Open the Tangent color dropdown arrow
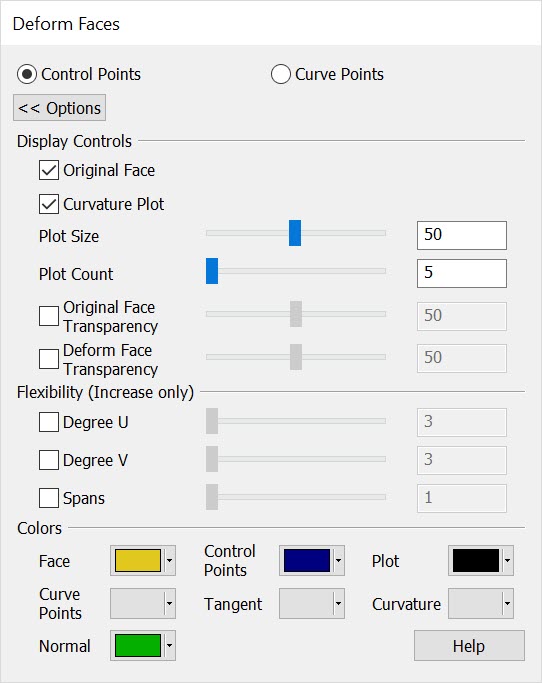542x683 pixels. pos(339,603)
